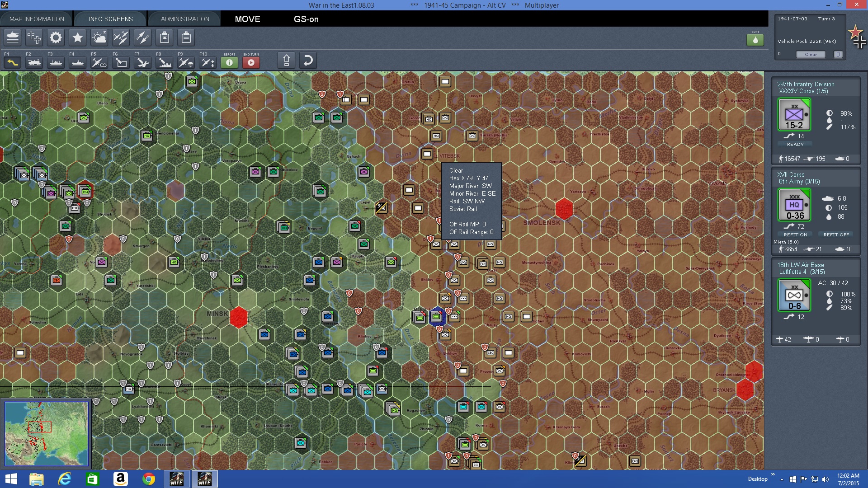Screen dimensions: 868x488
Task: Toggle REFIT ON for XVII Corps
Action: 795,235
